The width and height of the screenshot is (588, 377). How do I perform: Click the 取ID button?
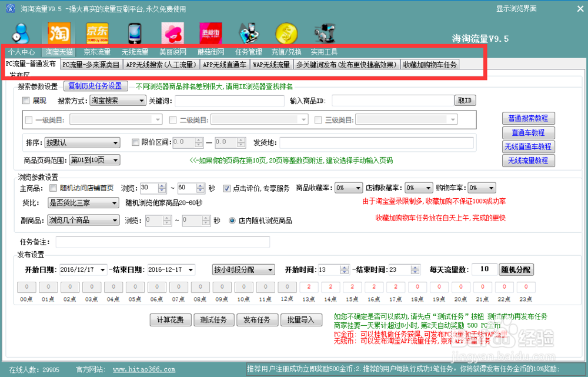pos(465,100)
